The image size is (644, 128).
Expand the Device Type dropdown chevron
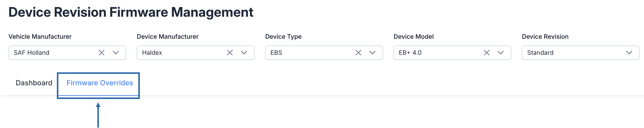pyautogui.click(x=373, y=53)
